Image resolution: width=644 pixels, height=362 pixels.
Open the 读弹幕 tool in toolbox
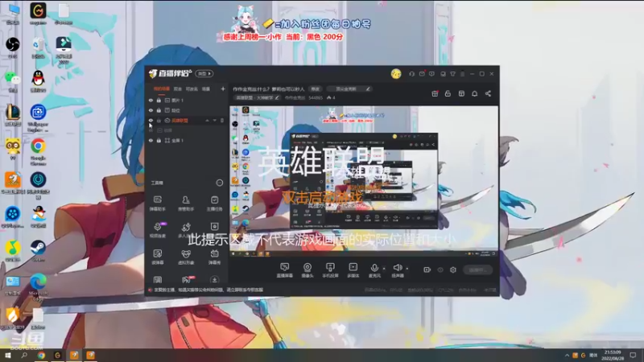[157, 257]
